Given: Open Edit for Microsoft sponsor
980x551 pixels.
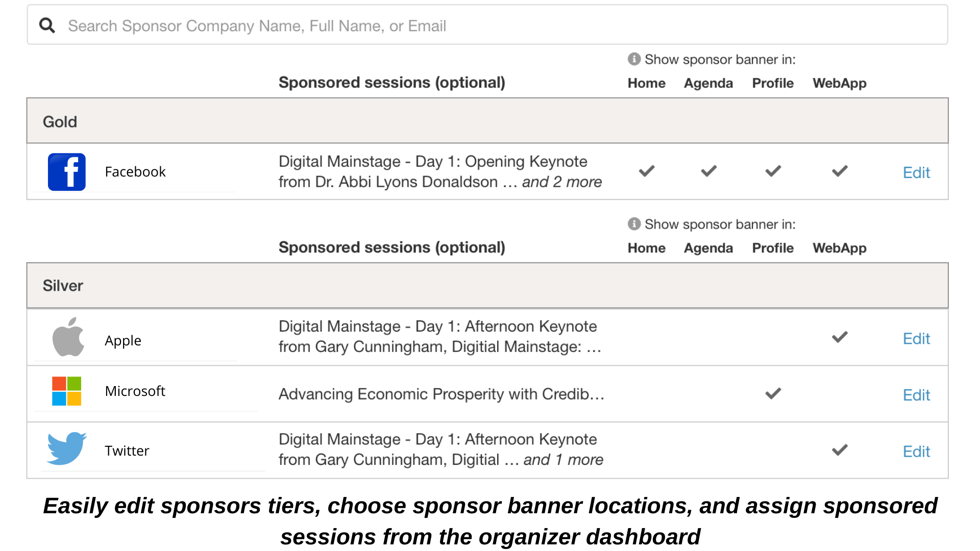Looking at the screenshot, I should click(x=916, y=395).
